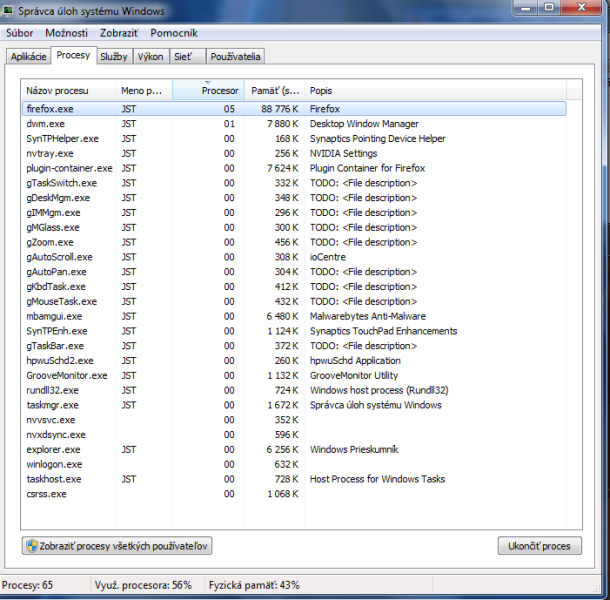This screenshot has height=600, width=610.
Task: Select gTaskBar.exe process
Action: point(294,346)
